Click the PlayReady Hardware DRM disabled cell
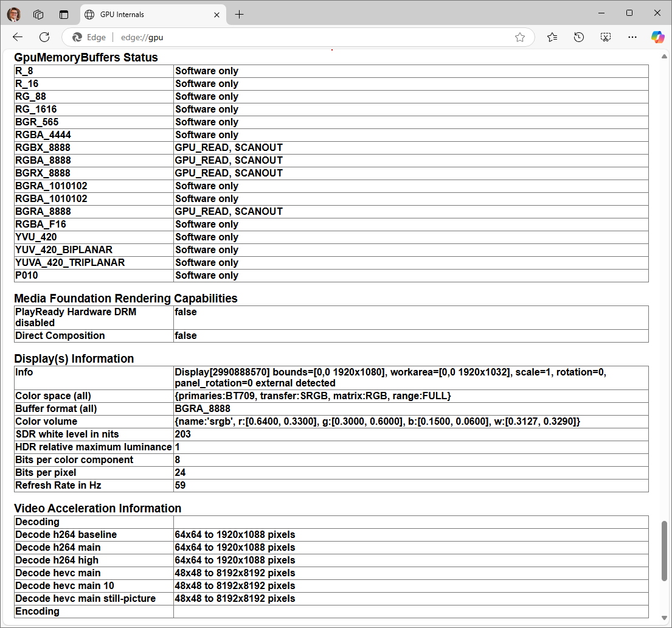 (x=94, y=318)
